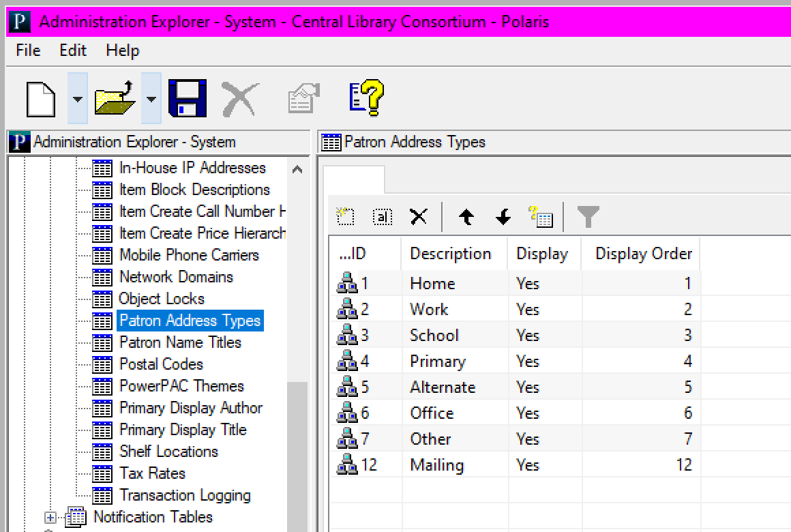The image size is (791, 532).
Task: Click the Display column header
Action: pos(545,253)
